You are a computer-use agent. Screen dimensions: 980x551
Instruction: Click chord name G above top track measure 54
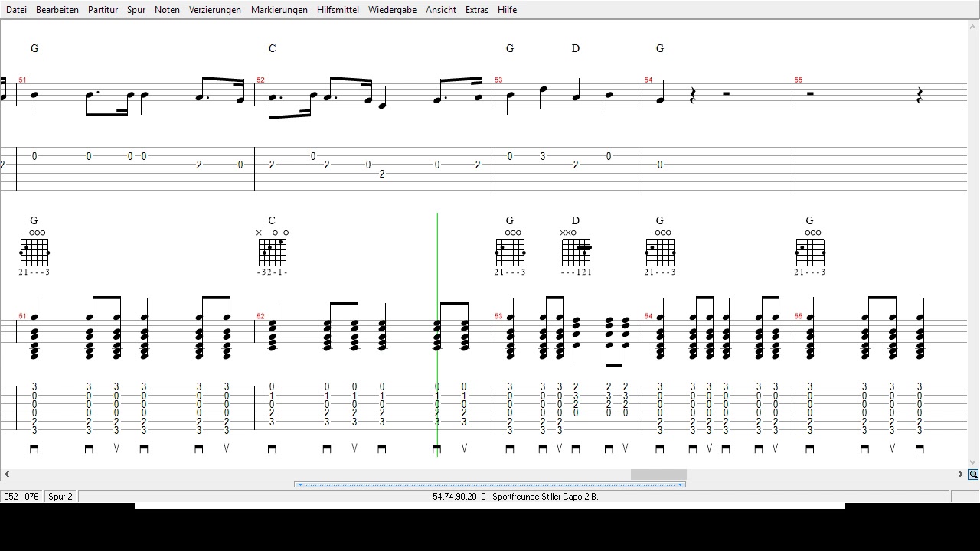click(x=660, y=48)
